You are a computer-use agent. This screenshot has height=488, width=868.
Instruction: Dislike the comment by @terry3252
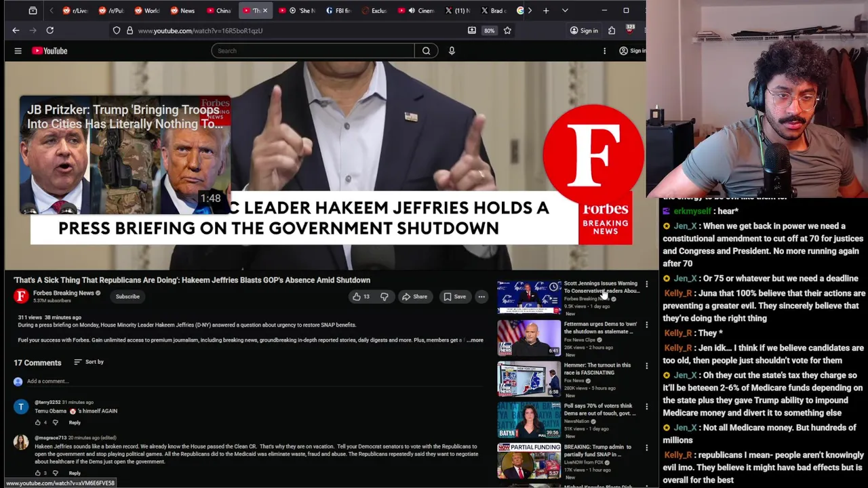tap(56, 422)
